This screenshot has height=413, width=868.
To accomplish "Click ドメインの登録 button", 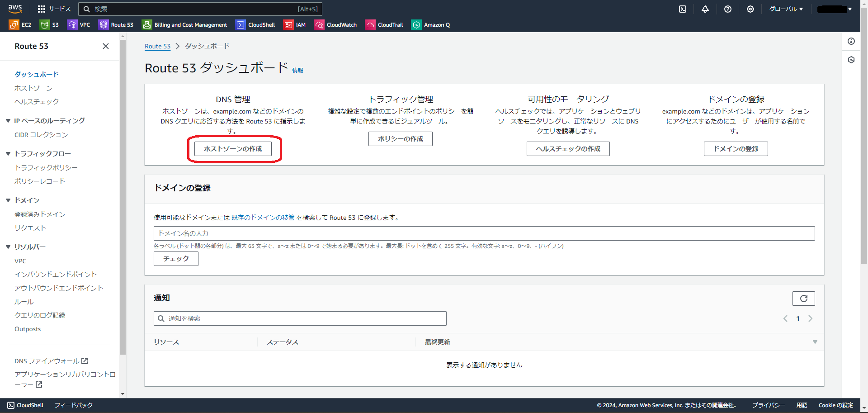I will (x=736, y=149).
